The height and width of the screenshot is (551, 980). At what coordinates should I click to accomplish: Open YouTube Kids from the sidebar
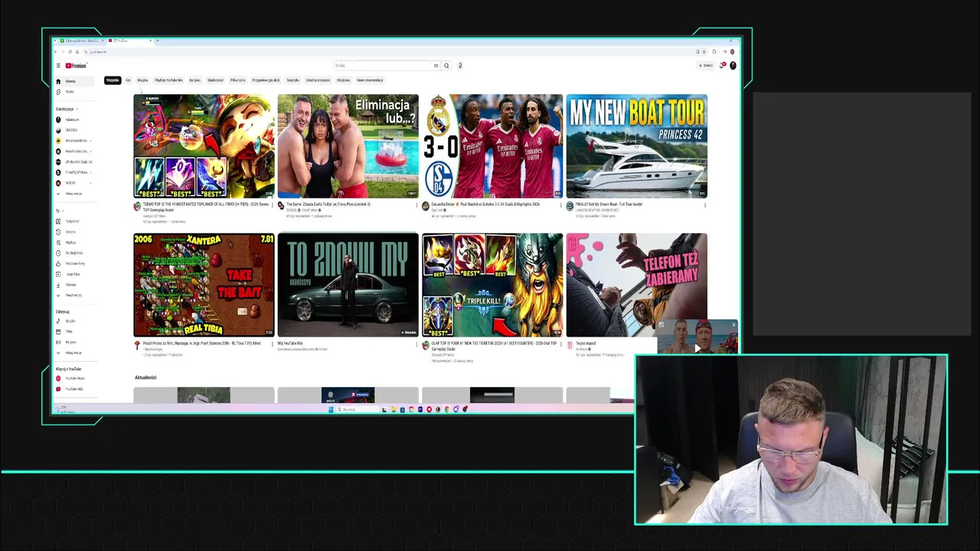click(x=73, y=389)
